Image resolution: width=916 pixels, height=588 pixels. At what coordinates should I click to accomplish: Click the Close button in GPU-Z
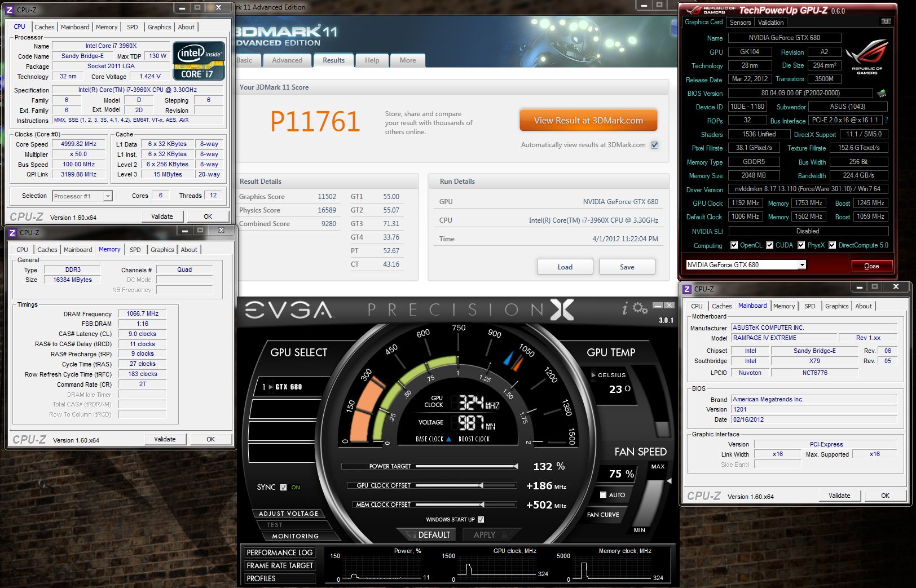coord(871,266)
